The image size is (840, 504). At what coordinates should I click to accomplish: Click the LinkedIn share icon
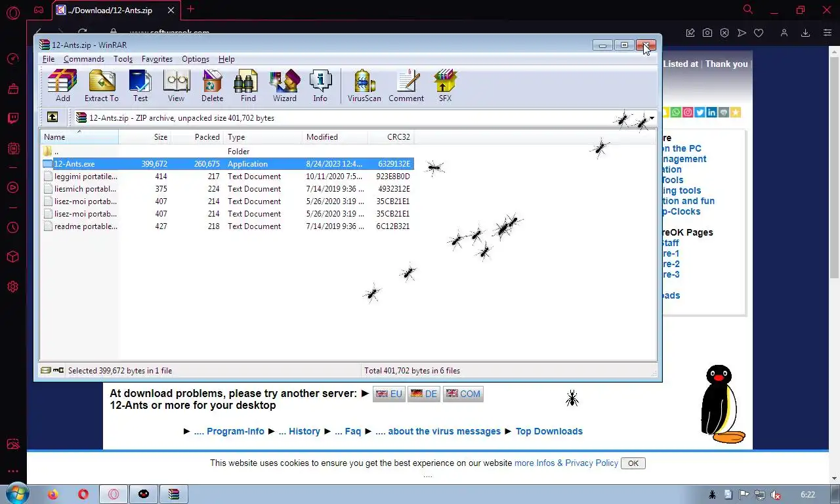click(x=711, y=112)
